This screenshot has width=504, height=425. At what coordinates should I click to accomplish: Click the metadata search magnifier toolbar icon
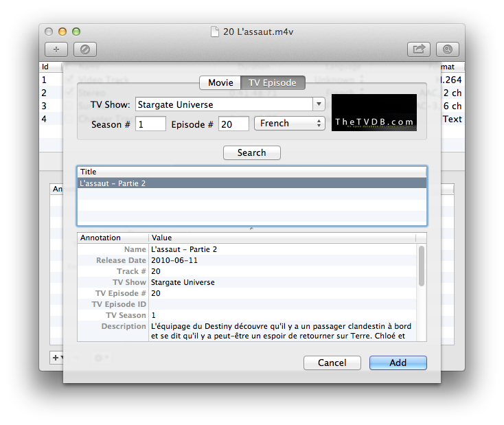tap(448, 49)
